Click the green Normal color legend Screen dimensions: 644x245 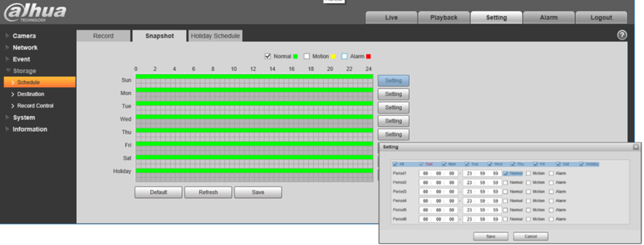296,56
